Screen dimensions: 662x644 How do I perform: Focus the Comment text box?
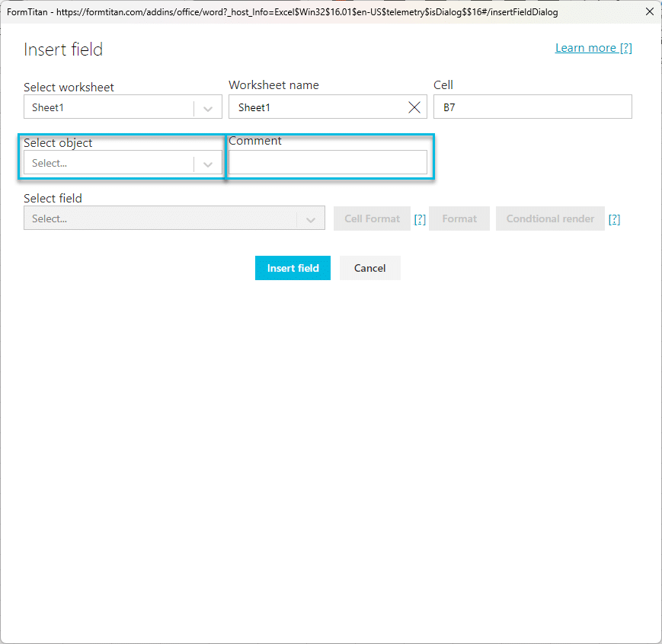[x=328, y=162]
